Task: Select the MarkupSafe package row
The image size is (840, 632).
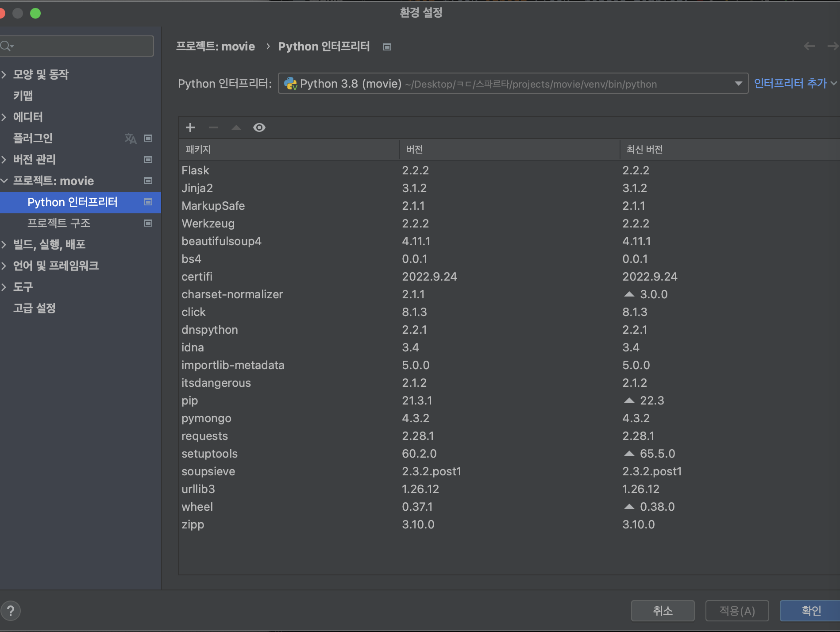Action: point(509,206)
